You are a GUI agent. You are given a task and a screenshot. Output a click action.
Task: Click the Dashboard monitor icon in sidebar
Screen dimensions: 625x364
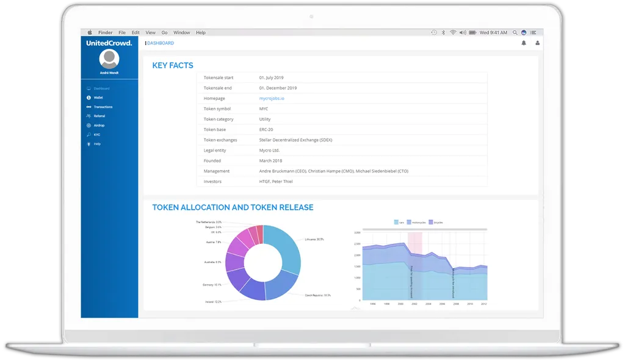coord(89,88)
